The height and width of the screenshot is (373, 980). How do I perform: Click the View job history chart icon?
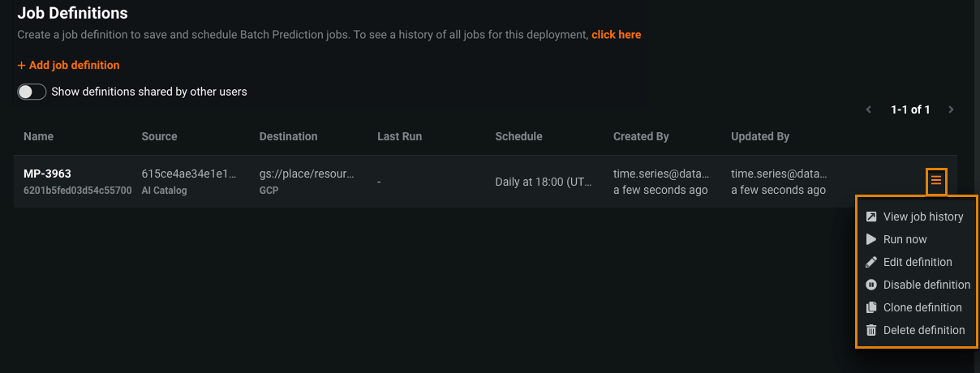(x=871, y=217)
